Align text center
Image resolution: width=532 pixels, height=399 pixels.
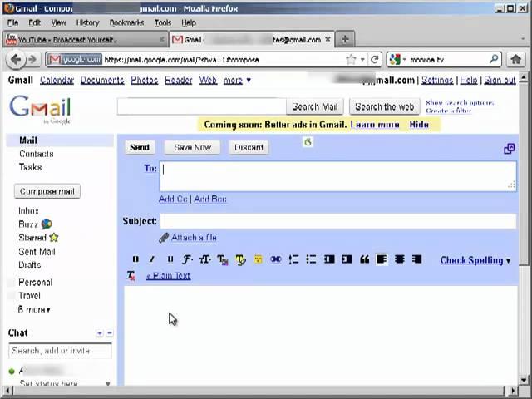click(x=400, y=259)
